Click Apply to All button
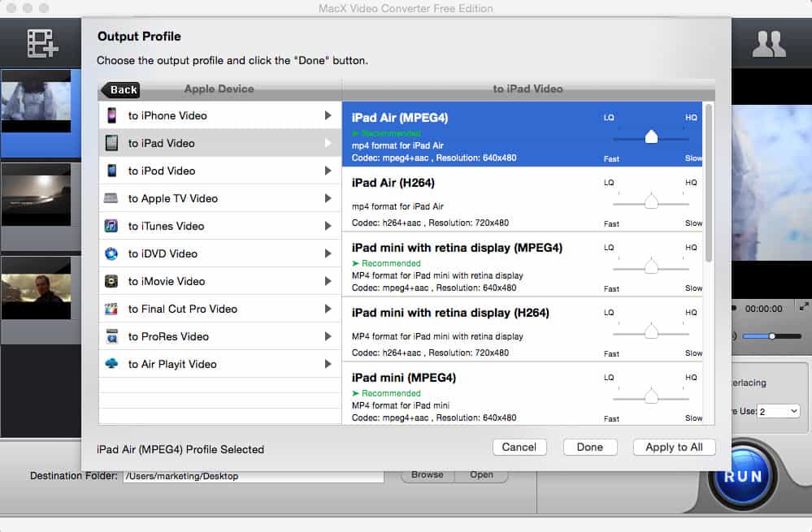This screenshot has width=812, height=532. pos(674,447)
